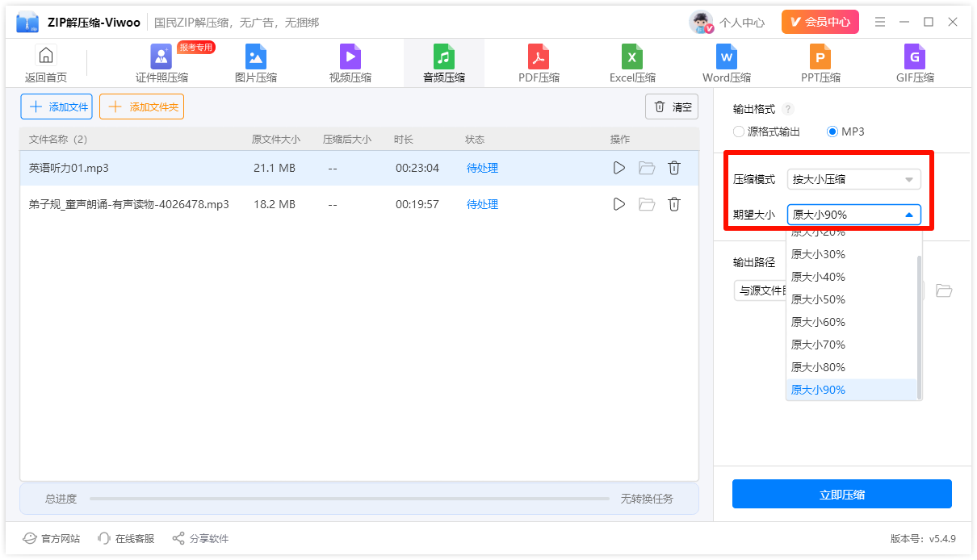
Task: Play 英语听力01.mp3 preview
Action: 619,168
